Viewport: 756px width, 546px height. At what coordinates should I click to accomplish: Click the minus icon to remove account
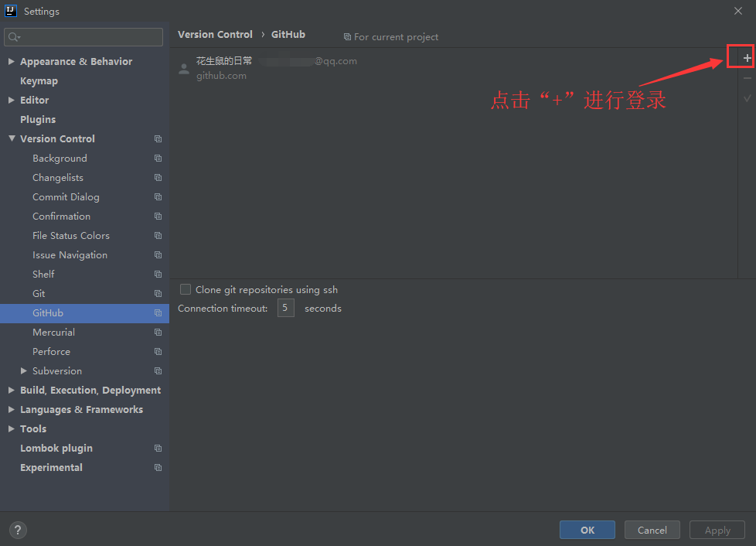[747, 78]
